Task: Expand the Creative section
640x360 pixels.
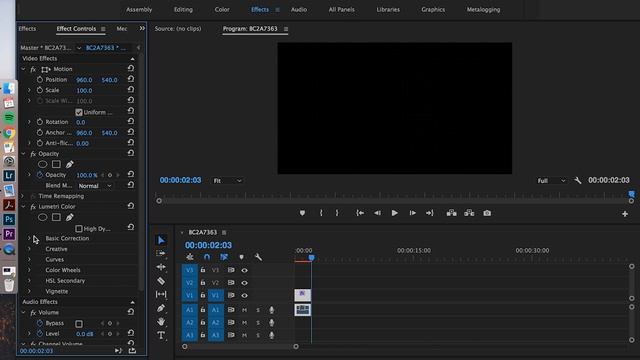Action: [x=29, y=249]
